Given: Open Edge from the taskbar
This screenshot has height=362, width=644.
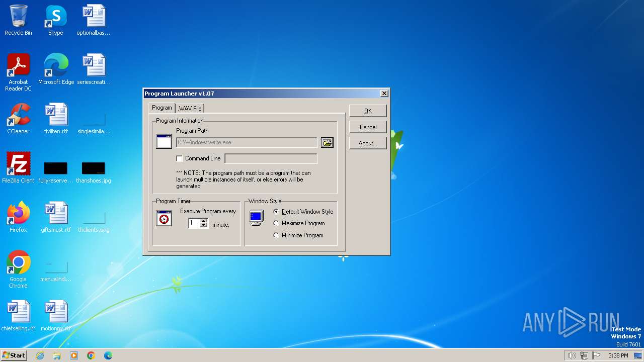Looking at the screenshot, I should click(x=108, y=355).
